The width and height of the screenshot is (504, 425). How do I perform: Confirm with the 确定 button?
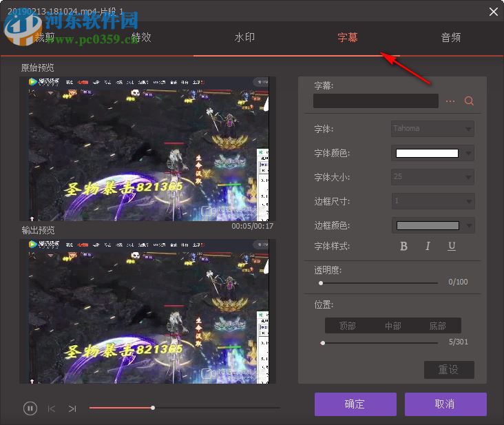355,404
